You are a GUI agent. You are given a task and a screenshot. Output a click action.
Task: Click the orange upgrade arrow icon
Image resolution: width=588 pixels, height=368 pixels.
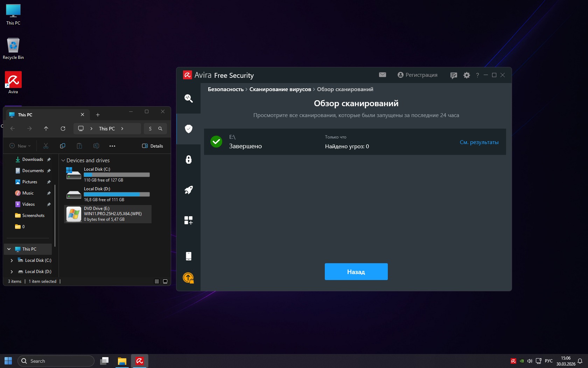[188, 278]
